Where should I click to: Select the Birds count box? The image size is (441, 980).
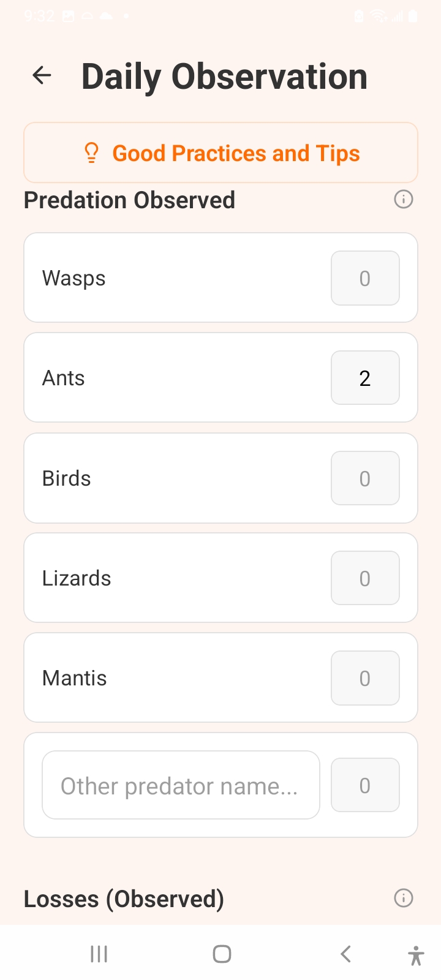click(x=365, y=478)
